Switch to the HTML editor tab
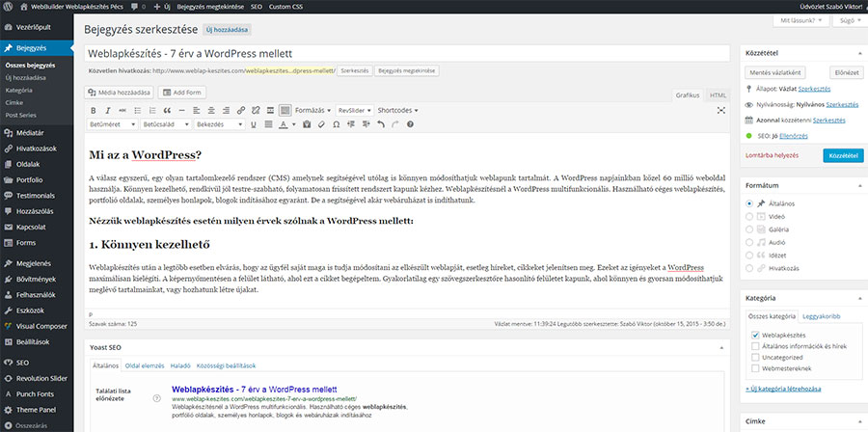Viewport: 868px width, 432px height. click(x=718, y=95)
